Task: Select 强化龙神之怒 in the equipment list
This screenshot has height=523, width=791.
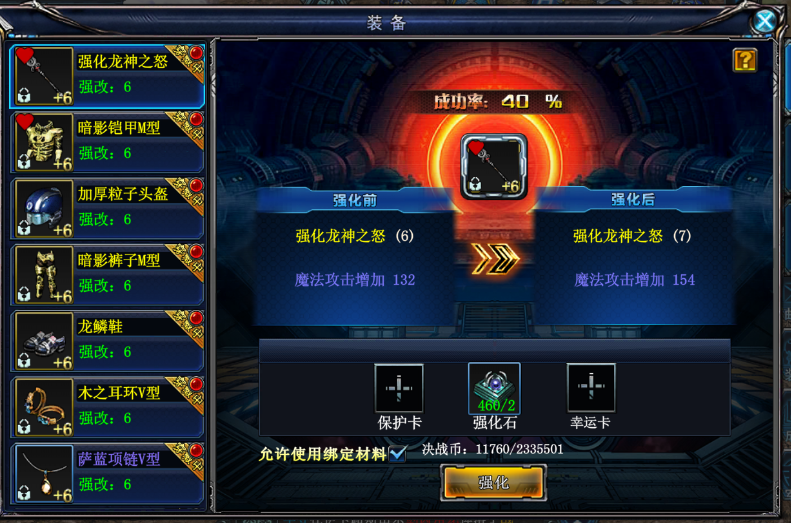Action: point(107,76)
